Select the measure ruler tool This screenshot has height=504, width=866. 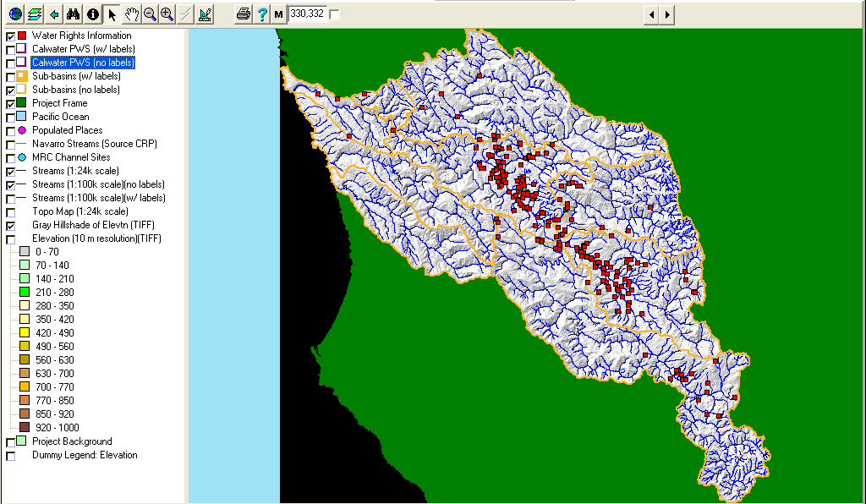(x=205, y=14)
